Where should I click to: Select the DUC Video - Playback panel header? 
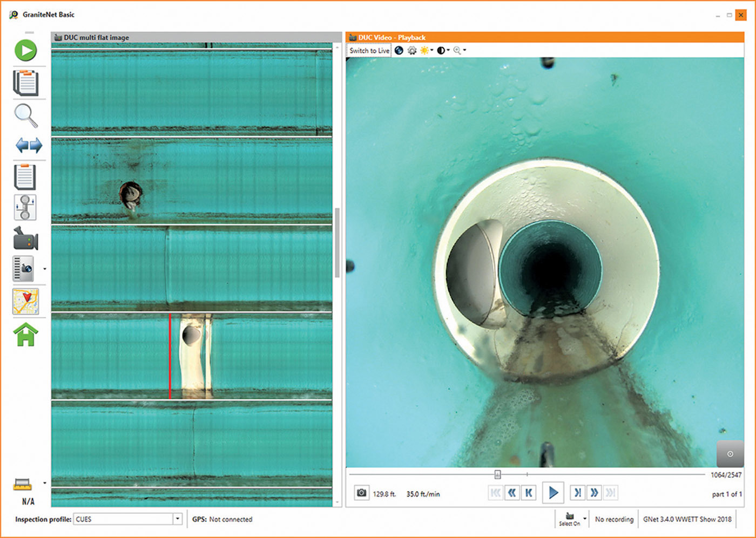click(392, 38)
